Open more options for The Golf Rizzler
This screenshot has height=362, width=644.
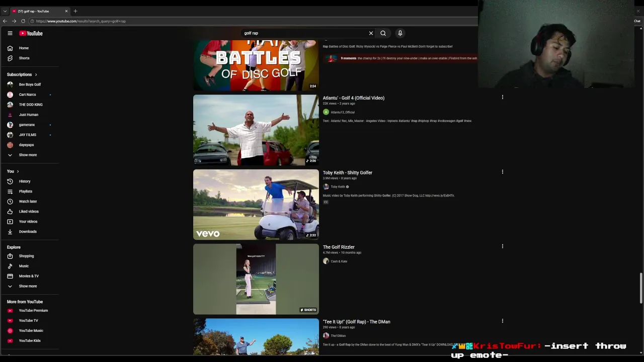502,246
